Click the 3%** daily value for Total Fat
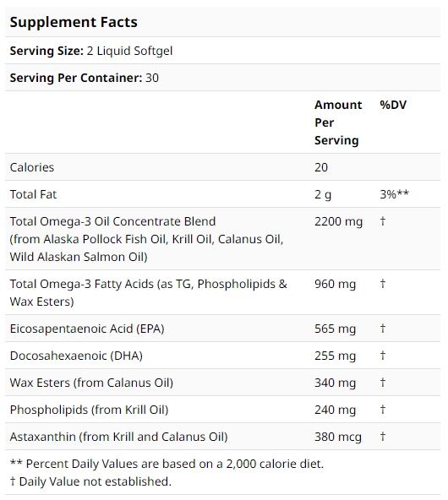This screenshot has height=500, width=448. coord(395,194)
